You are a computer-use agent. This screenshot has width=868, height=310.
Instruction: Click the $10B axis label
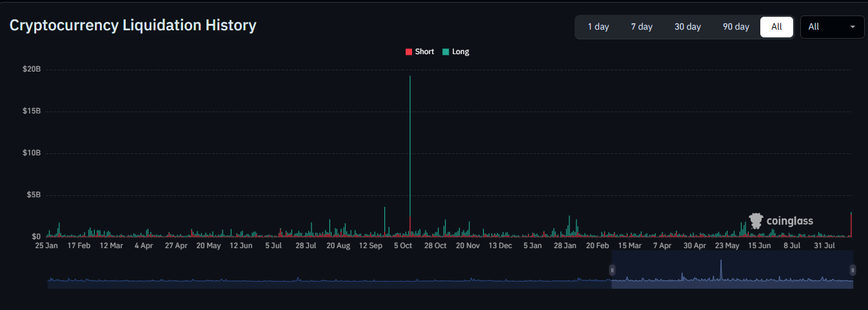[x=32, y=153]
